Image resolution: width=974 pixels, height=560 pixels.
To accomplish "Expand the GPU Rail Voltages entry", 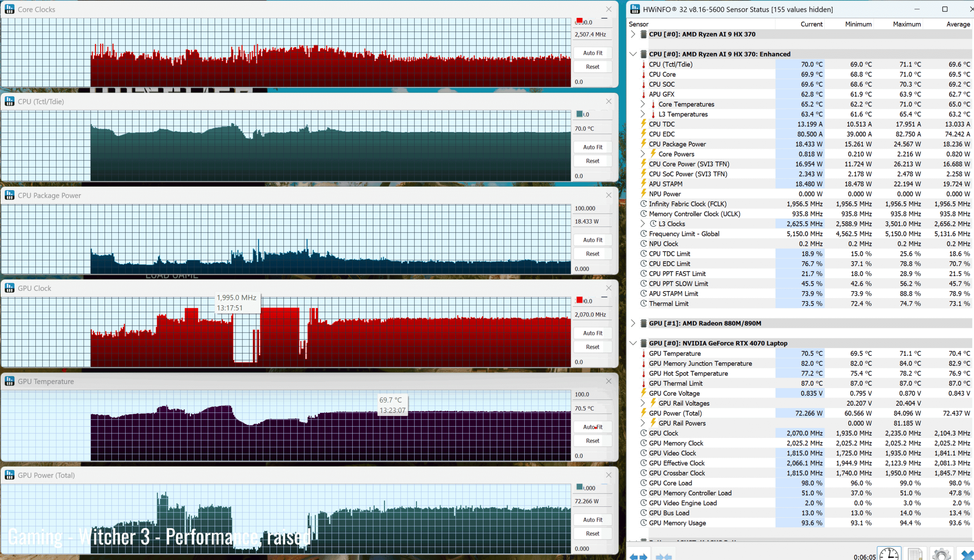I will [x=643, y=403].
